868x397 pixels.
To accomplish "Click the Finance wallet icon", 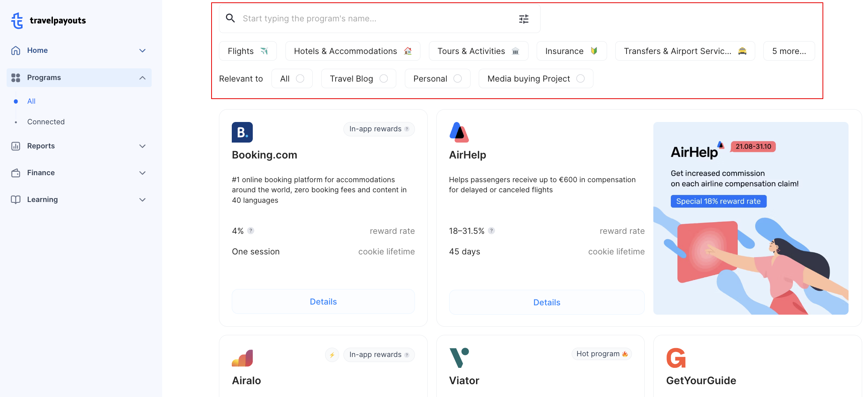I will click(16, 173).
